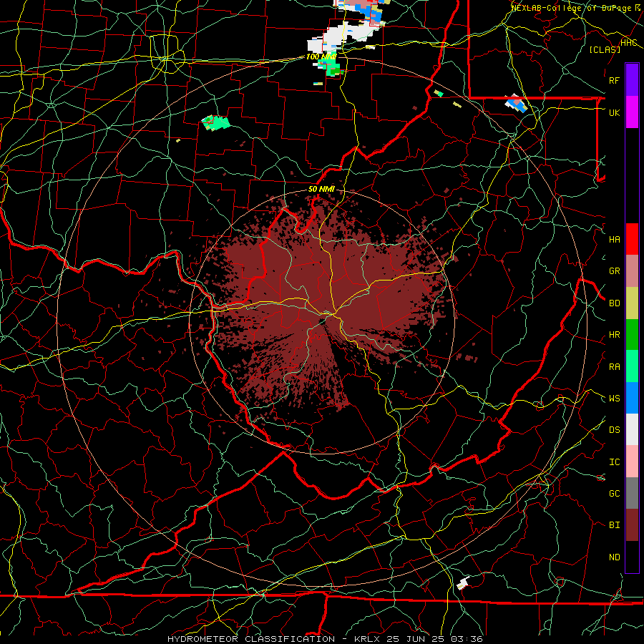Click the 'IC' legend label
This screenshot has width=644, height=644.
(x=614, y=462)
